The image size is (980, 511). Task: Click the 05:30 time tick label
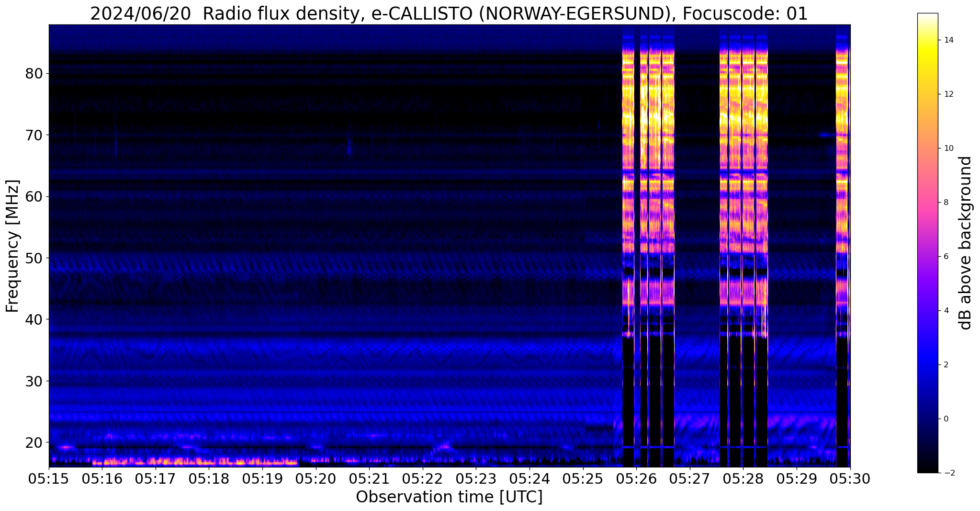coord(850,478)
